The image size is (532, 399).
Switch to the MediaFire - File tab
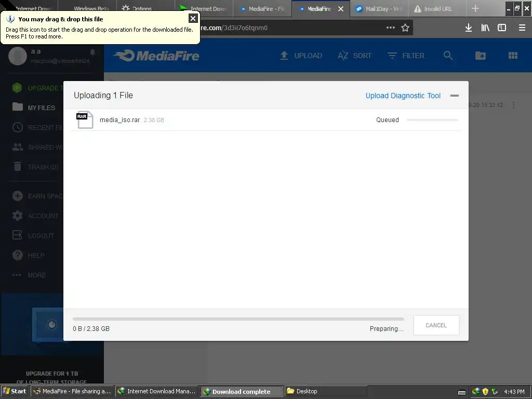[x=262, y=8]
